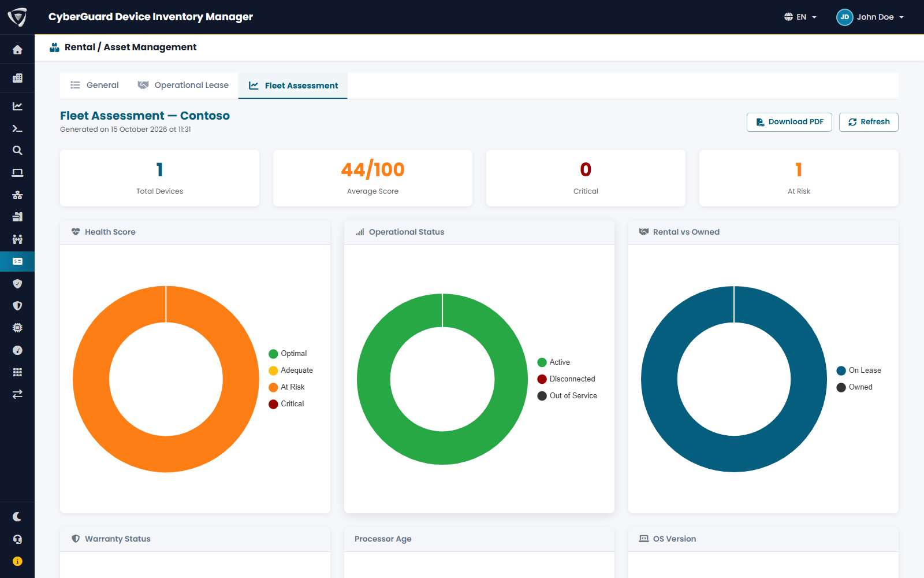The height and width of the screenshot is (578, 924).
Task: Open the grid apps sidebar icon
Action: coord(17,372)
